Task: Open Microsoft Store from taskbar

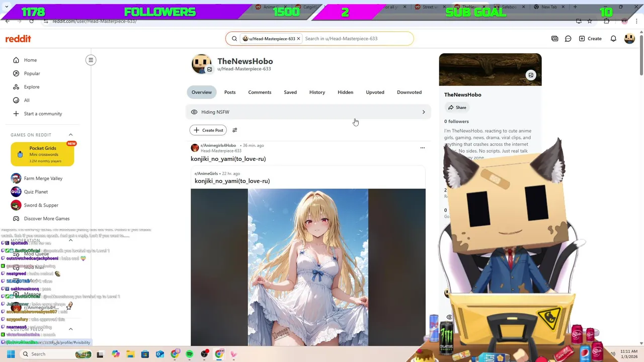Action: [145, 354]
